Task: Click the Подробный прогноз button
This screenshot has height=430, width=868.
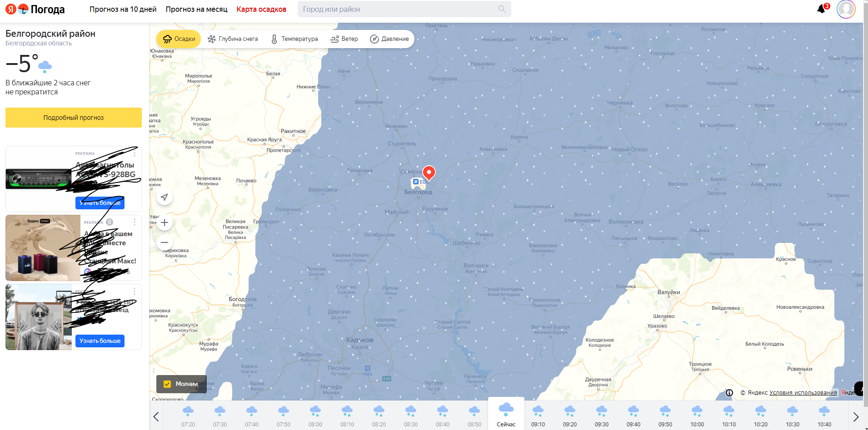Action: click(x=74, y=118)
